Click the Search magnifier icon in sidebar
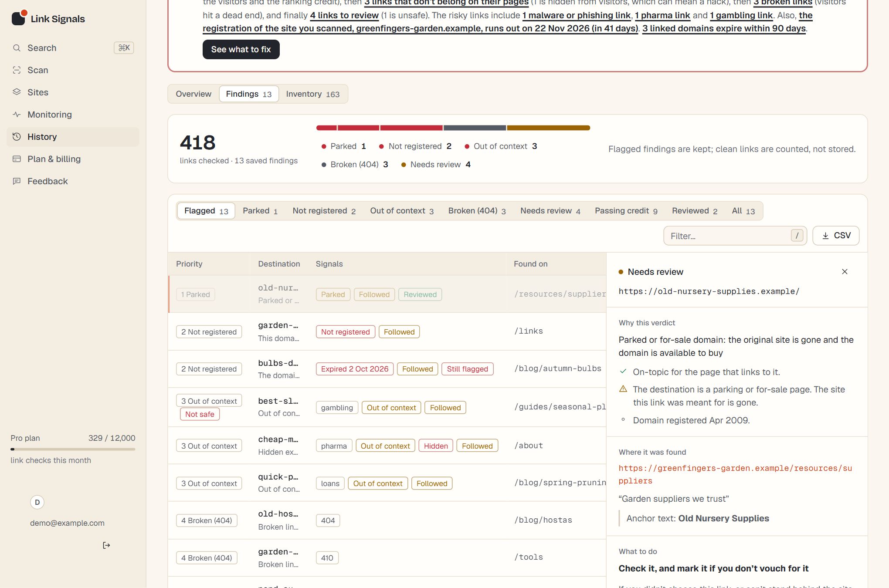Screen dimensions: 889x588 (17, 48)
